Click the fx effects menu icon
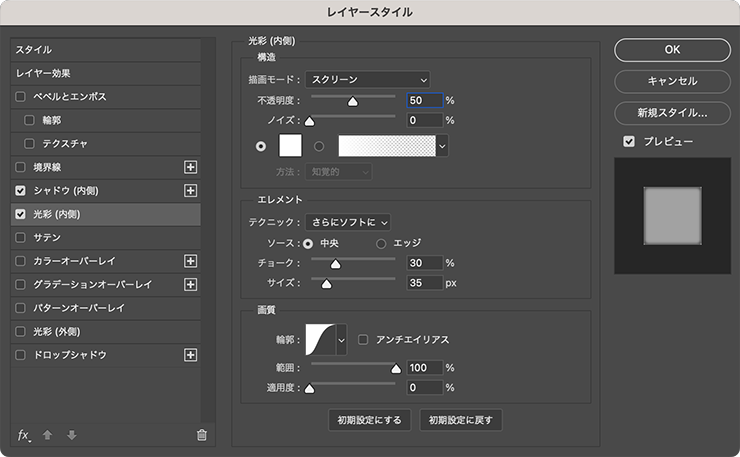This screenshot has height=457, width=740. pyautogui.click(x=24, y=435)
